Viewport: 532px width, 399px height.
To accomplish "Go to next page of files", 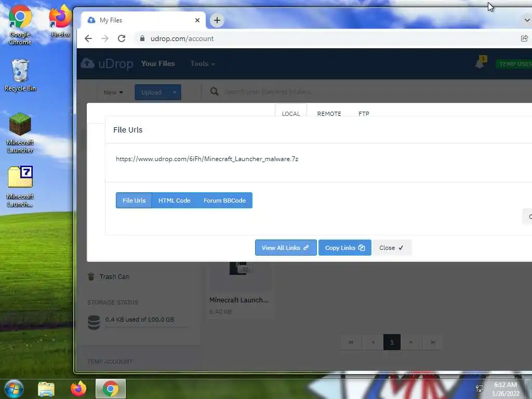I will click(x=411, y=342).
